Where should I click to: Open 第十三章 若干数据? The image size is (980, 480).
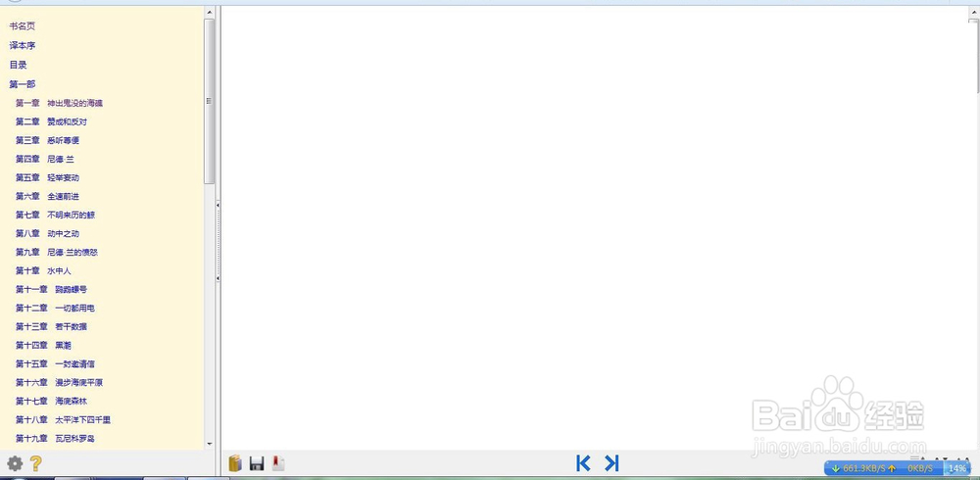pos(51,327)
